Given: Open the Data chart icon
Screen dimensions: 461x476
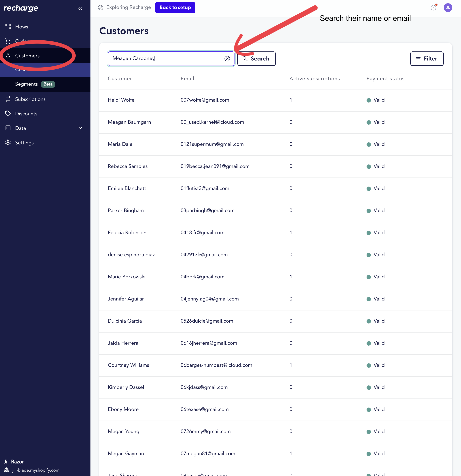Looking at the screenshot, I should coord(8,128).
